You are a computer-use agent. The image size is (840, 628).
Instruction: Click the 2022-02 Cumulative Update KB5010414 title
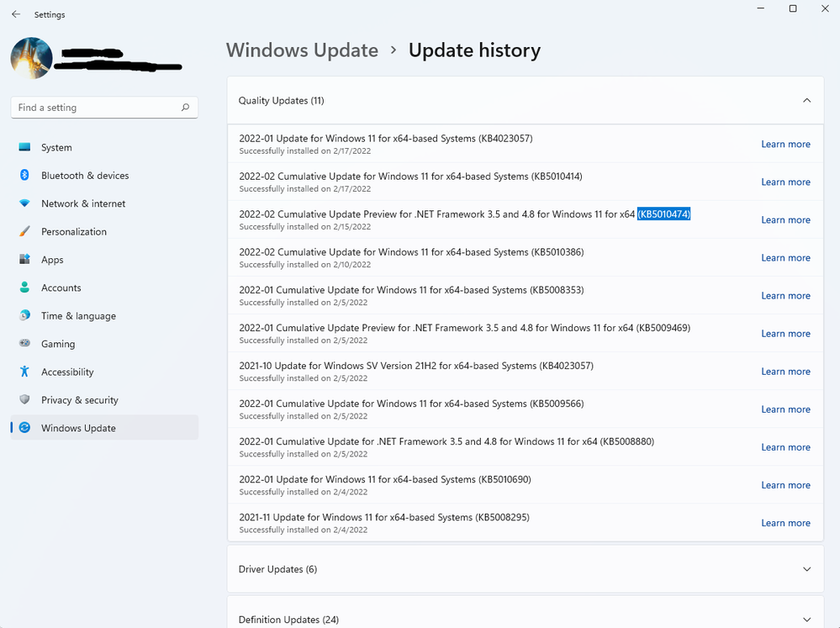pos(411,177)
